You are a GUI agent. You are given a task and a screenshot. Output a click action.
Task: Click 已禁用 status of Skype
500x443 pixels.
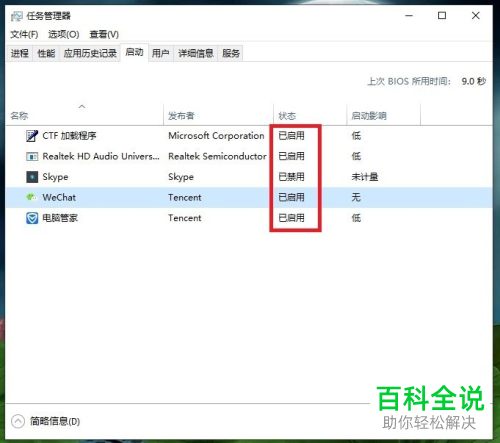point(291,177)
